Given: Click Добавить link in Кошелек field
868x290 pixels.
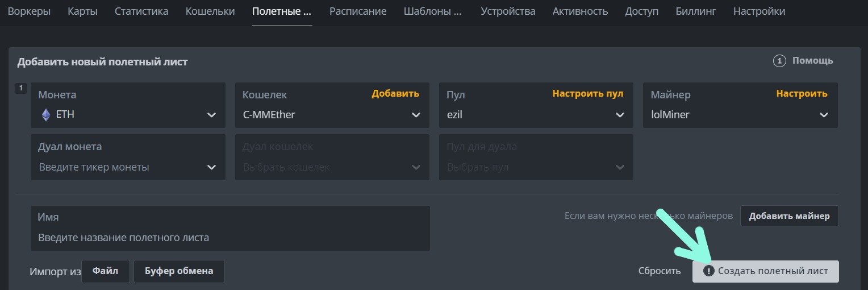Looking at the screenshot, I should (x=395, y=94).
